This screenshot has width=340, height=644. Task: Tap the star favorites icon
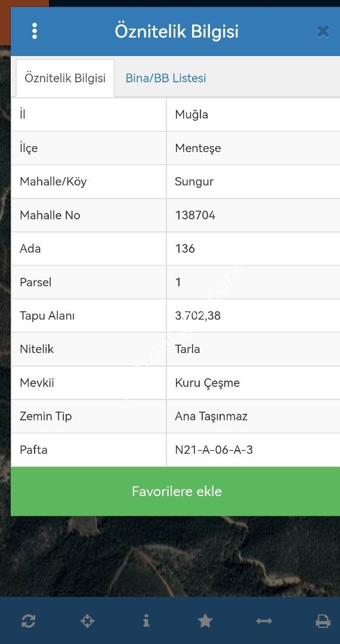[205, 621]
